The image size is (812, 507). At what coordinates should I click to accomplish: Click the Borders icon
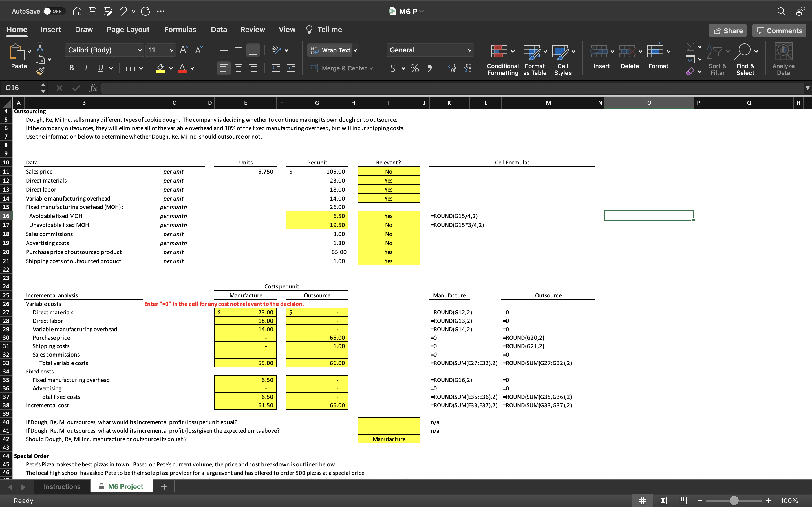click(130, 68)
